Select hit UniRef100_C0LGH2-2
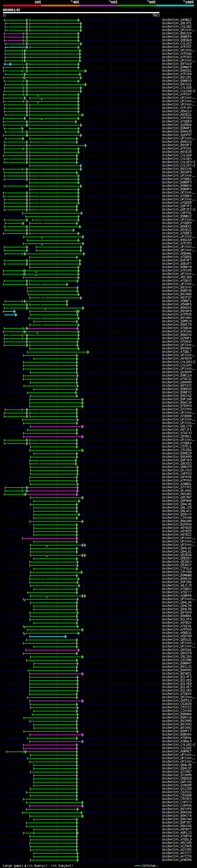The image size is (197, 868). 179,745
